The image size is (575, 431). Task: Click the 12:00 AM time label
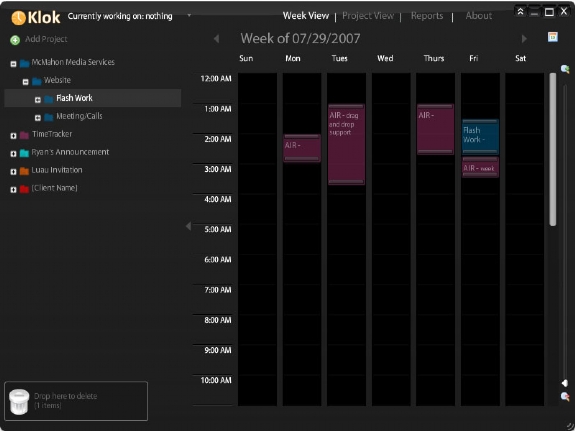pyautogui.click(x=216, y=78)
